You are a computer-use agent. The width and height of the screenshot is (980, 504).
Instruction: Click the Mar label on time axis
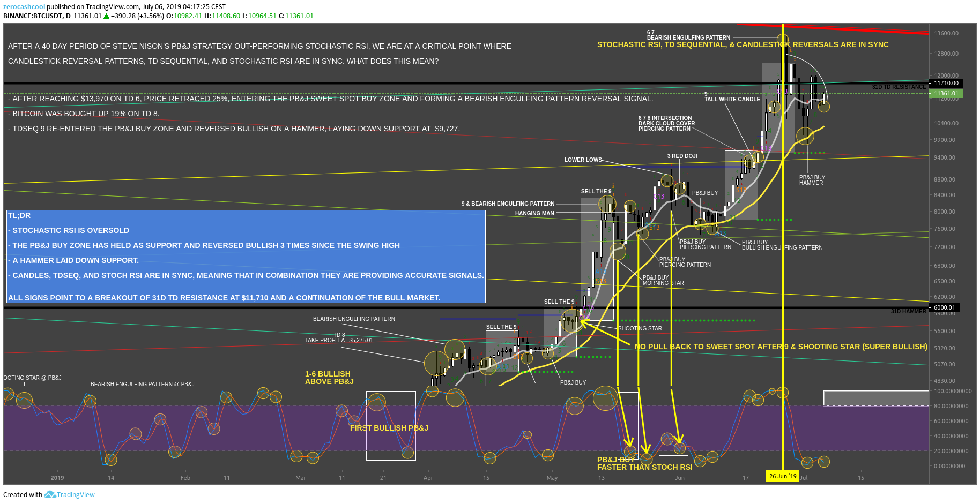pyautogui.click(x=301, y=478)
